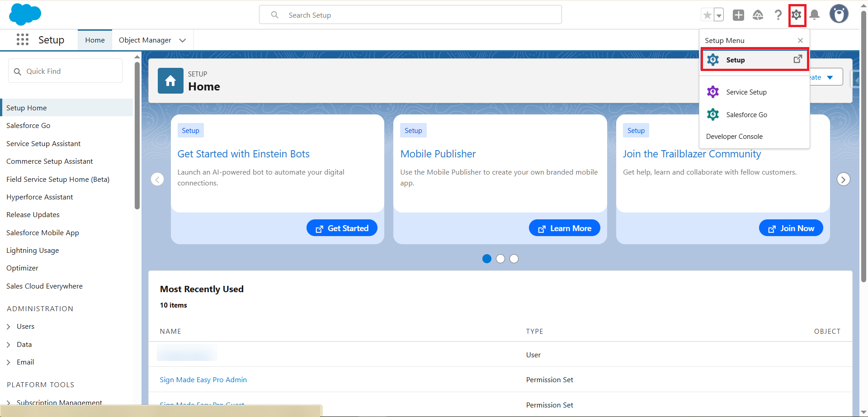
Task: Switch to the Home tab
Action: (95, 40)
